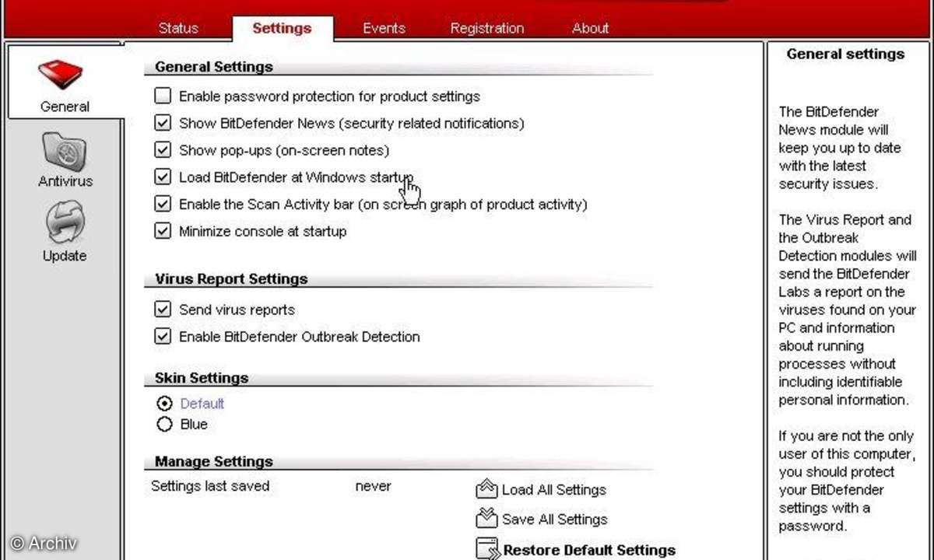This screenshot has height=560, width=934.
Task: Click the 'Manage Settings' section heading
Action: (214, 461)
